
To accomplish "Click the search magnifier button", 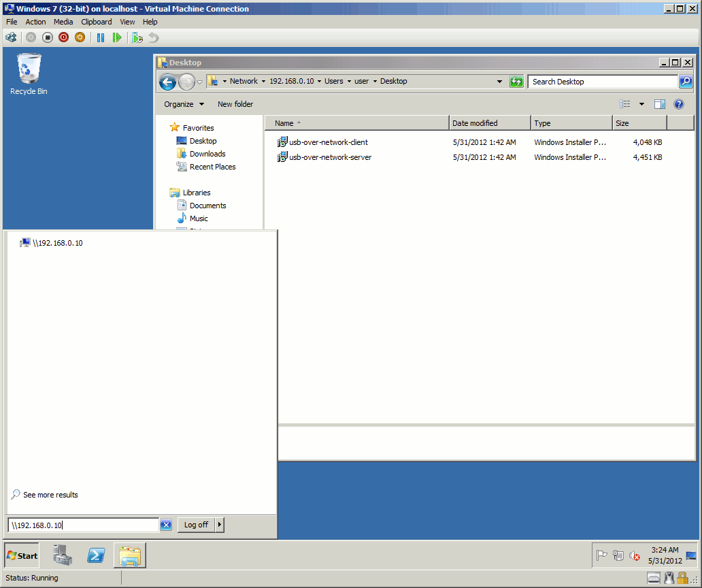I will pyautogui.click(x=686, y=82).
